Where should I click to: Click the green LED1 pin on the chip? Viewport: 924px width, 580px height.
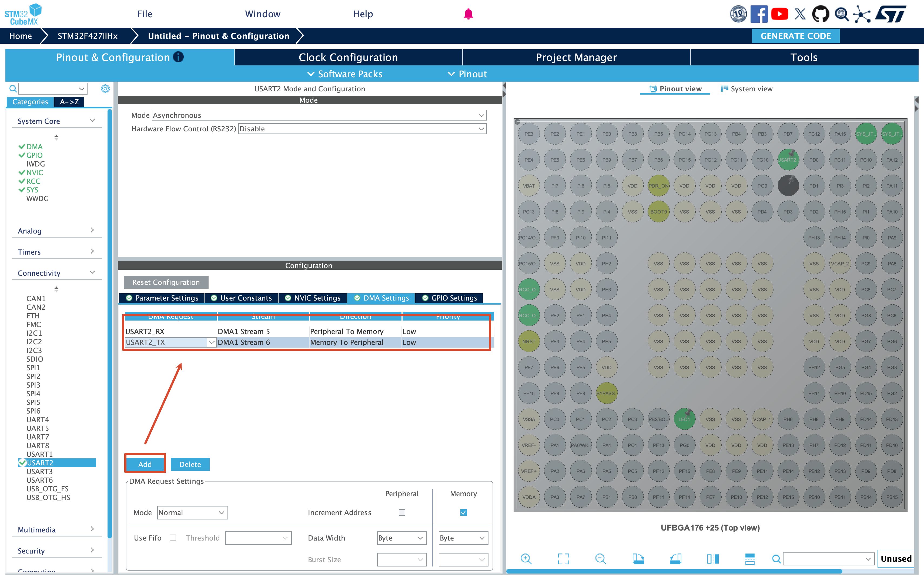[x=684, y=419]
